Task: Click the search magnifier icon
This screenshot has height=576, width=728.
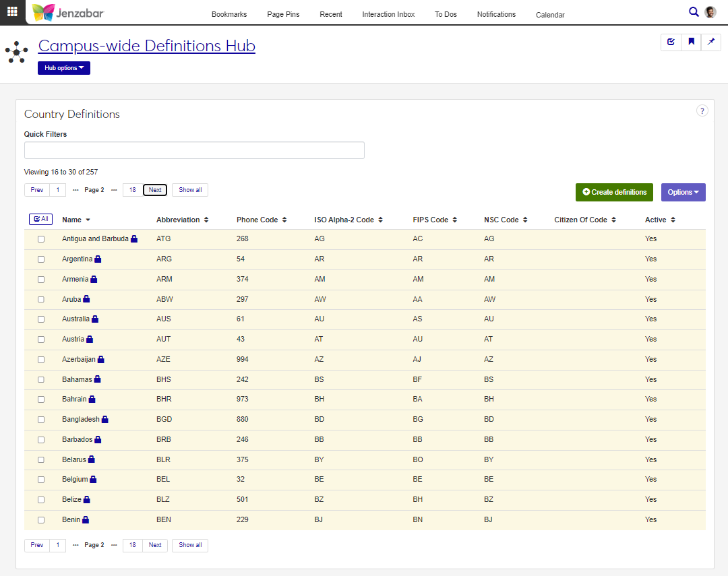Action: [694, 11]
